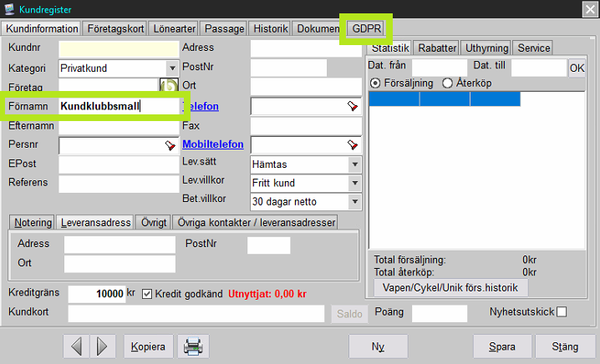This screenshot has height=364, width=600.
Task: Go to next customer with right arrow
Action: [x=102, y=346]
